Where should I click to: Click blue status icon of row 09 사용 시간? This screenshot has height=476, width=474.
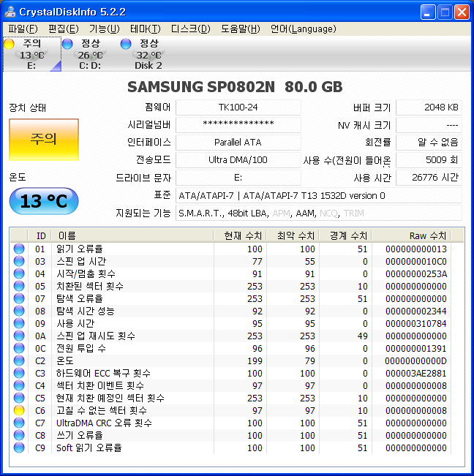(19, 324)
